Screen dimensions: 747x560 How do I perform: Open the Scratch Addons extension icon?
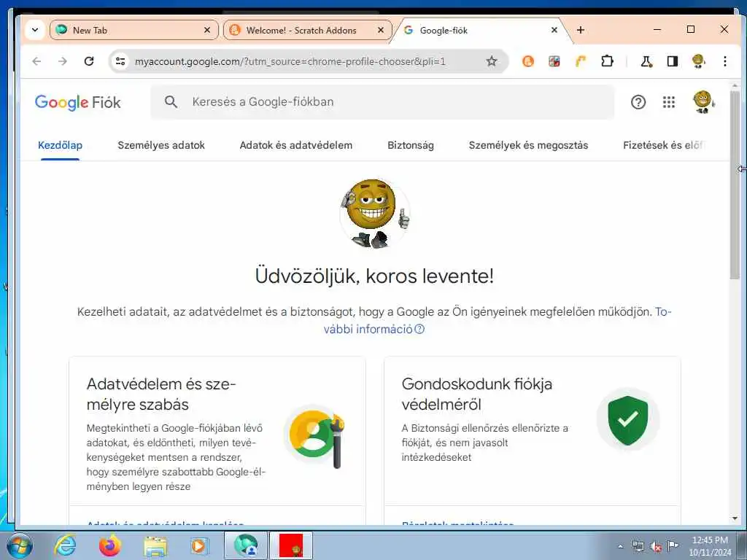[x=528, y=61]
